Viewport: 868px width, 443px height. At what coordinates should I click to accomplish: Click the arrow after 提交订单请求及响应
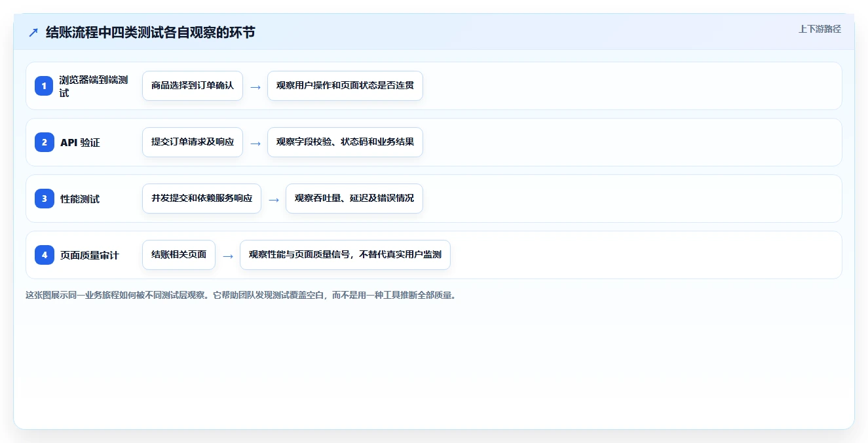coord(255,143)
